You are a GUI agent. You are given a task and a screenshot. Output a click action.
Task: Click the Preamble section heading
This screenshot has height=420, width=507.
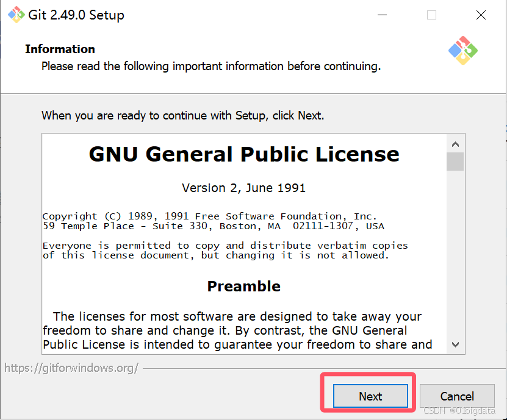[x=243, y=286]
